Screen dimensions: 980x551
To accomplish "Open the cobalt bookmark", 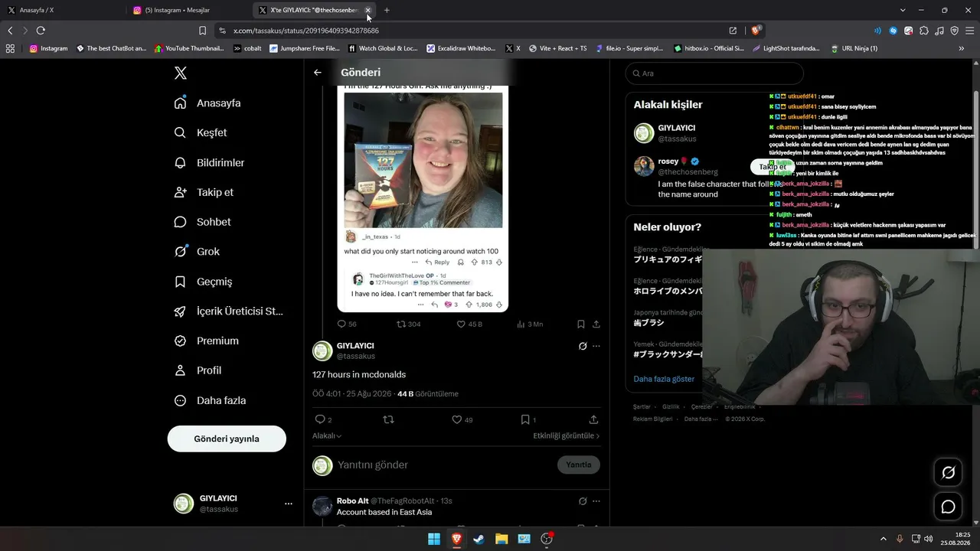I will tap(247, 48).
